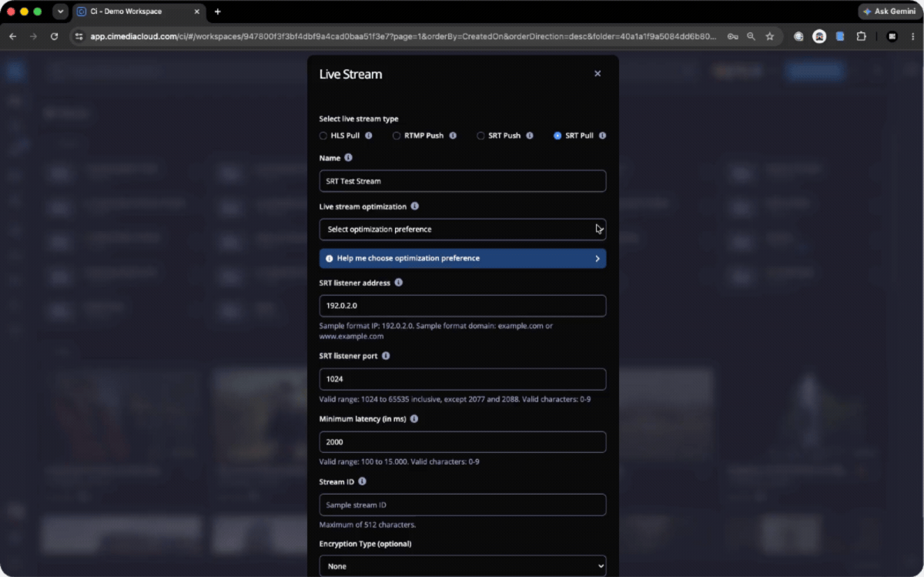Open Select optimization preference dropdown

point(463,230)
